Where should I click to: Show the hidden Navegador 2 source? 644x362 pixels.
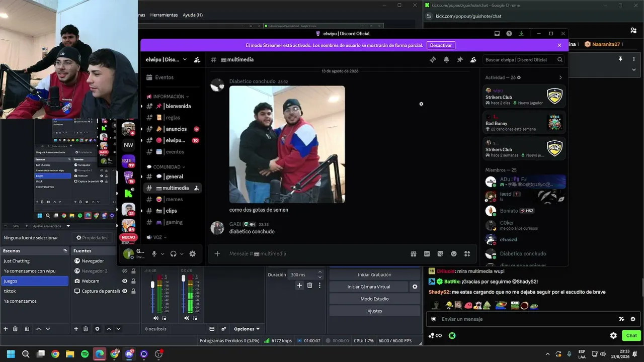[125, 271]
